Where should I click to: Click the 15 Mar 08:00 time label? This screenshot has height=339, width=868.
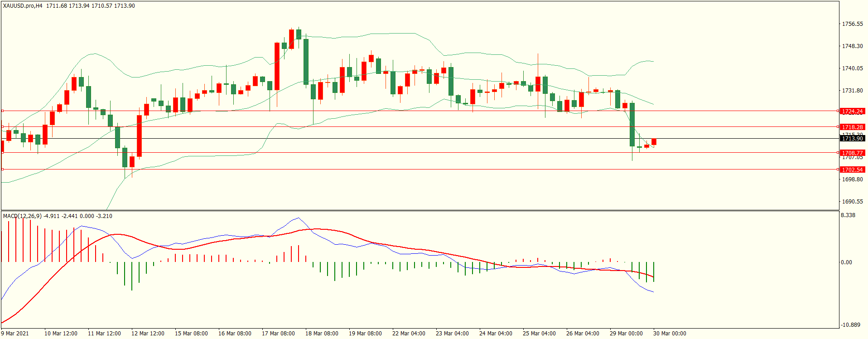coord(191,334)
